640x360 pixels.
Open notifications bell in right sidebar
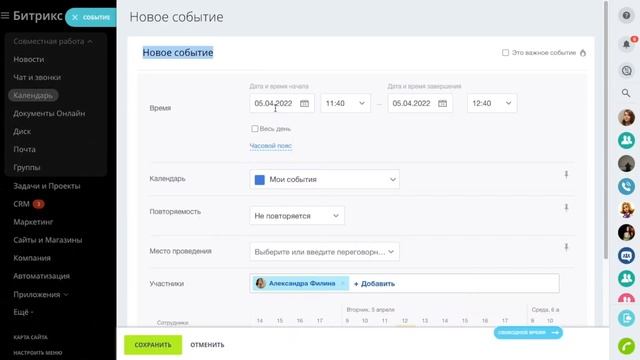click(626, 44)
